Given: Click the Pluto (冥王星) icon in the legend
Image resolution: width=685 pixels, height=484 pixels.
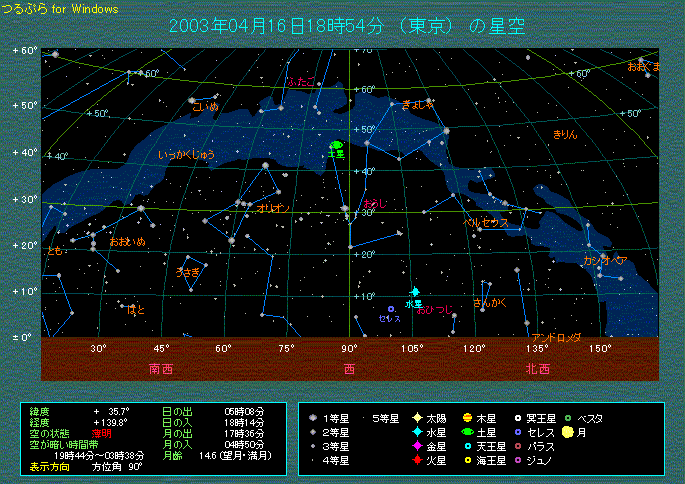Looking at the screenshot, I should [x=518, y=418].
